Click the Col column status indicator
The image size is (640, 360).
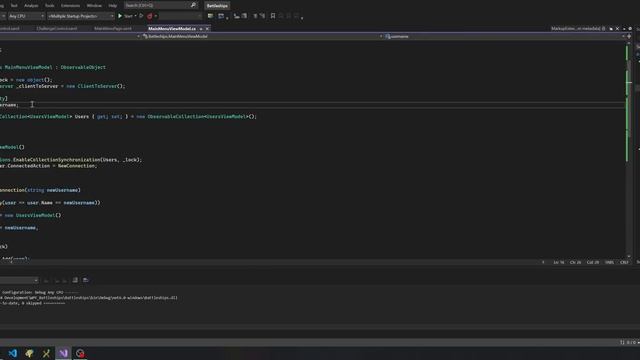[x=593, y=262]
